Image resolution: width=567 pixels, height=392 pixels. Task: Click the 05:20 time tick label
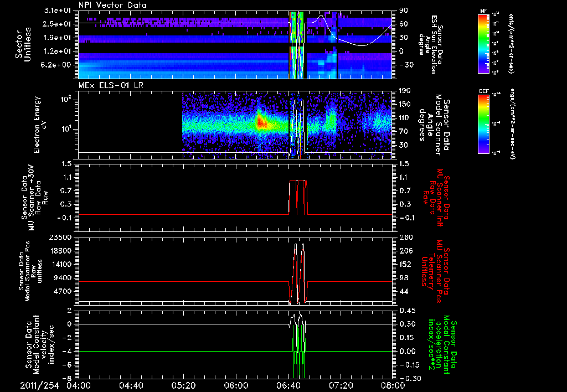coord(183,385)
